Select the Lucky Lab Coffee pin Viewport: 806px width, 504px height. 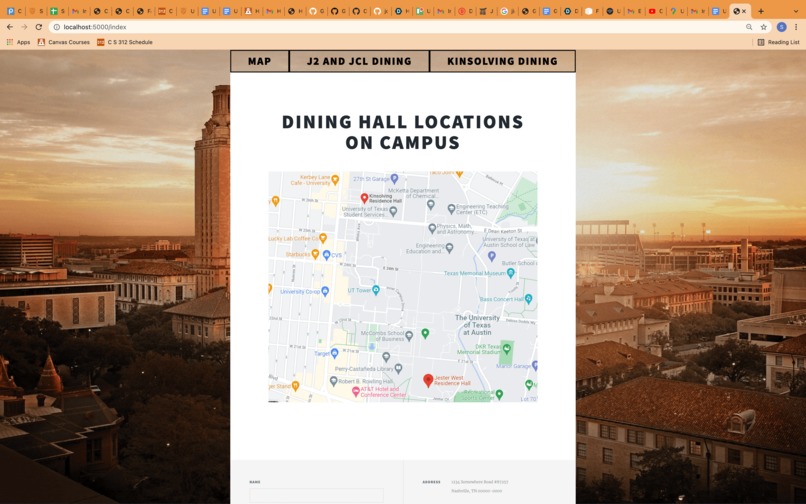(x=323, y=238)
